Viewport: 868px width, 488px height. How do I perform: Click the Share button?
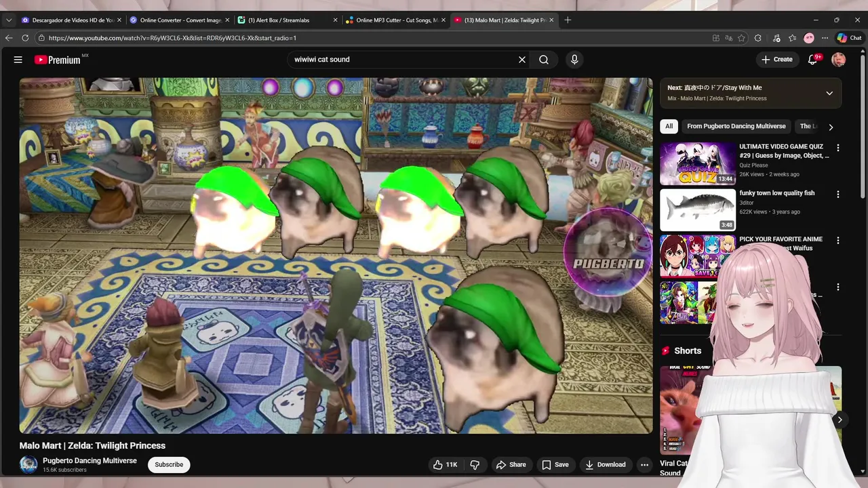[511, 465]
